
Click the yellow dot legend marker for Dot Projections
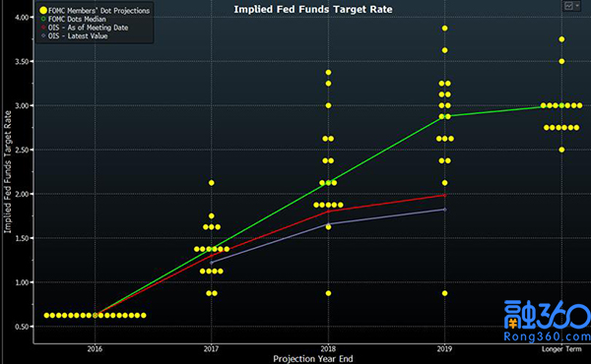43,11
